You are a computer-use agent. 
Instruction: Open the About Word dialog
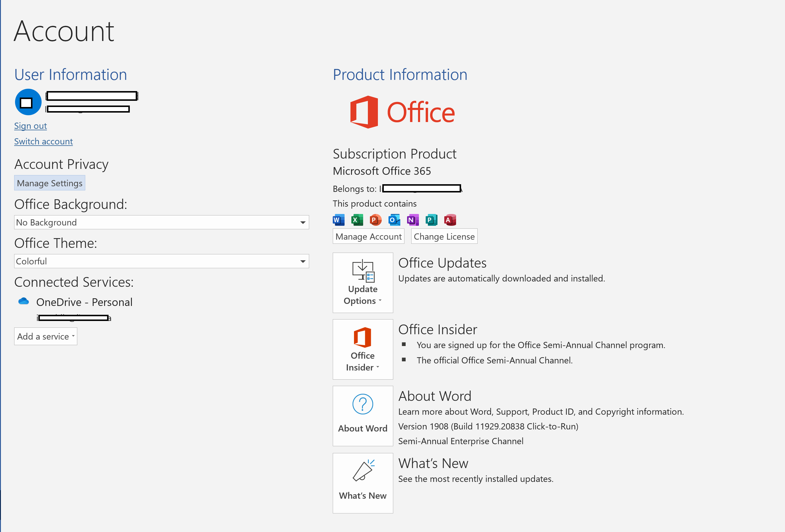(x=363, y=416)
